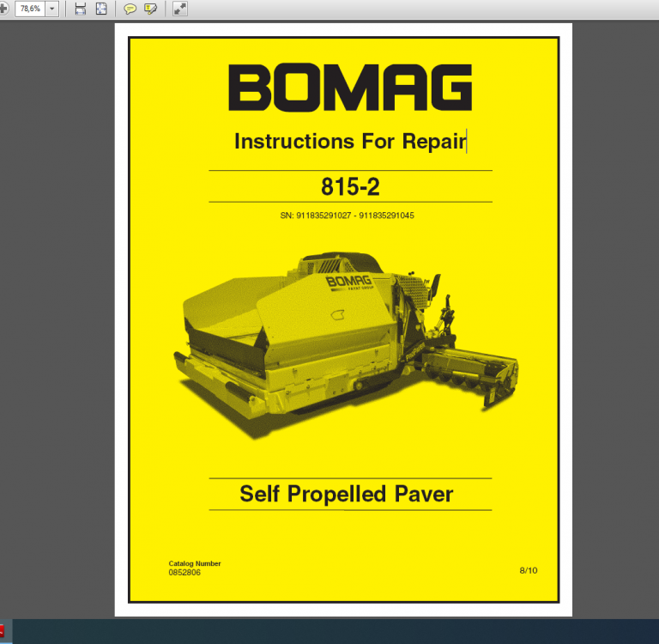Toggle read mode with the expand arrows icon

tap(180, 9)
